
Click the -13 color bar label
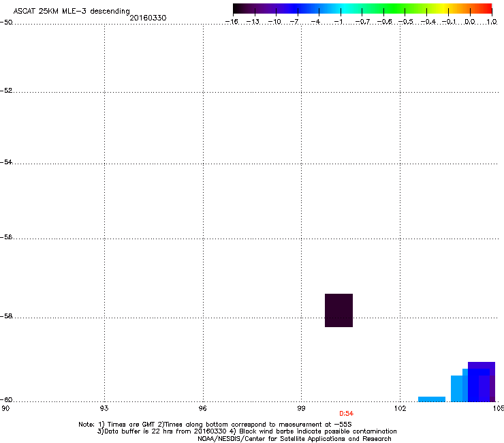point(253,22)
